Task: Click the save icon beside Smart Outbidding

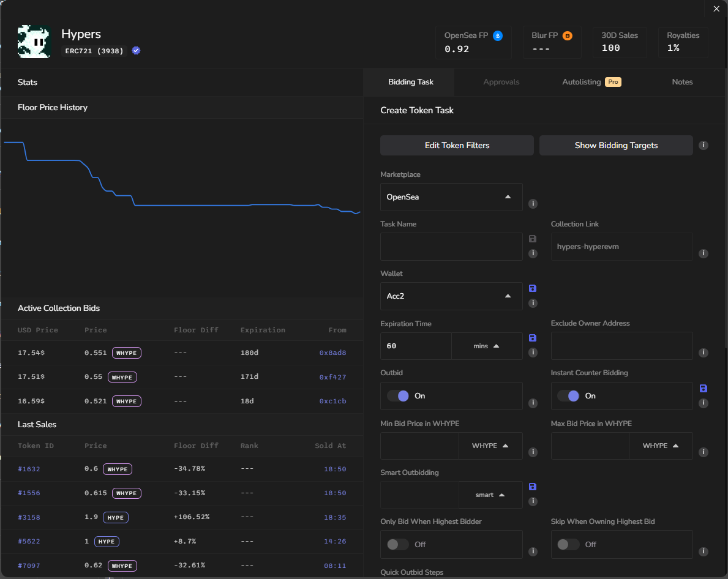Action: (x=533, y=487)
